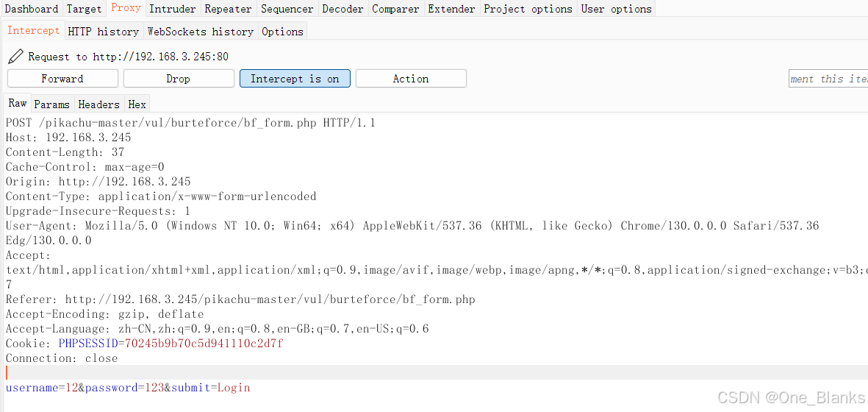Drop the intercepted request
This screenshot has height=412, width=868.
point(179,79)
